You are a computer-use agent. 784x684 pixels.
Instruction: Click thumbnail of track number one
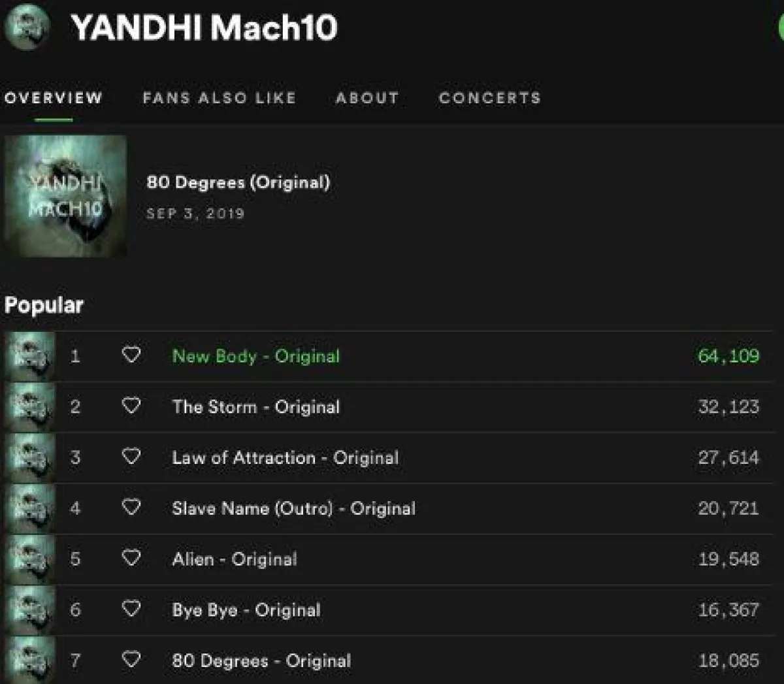pyautogui.click(x=30, y=356)
